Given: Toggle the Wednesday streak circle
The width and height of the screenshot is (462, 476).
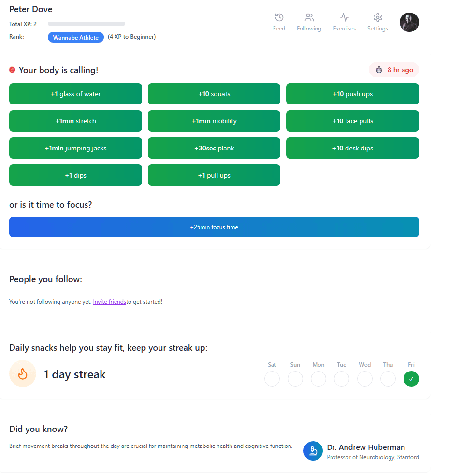Looking at the screenshot, I should [365, 379].
